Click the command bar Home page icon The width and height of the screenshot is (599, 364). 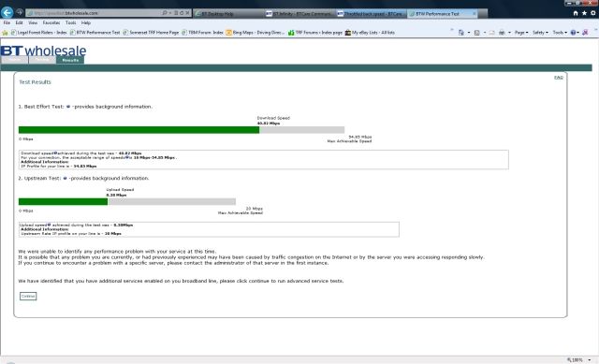[x=461, y=33]
